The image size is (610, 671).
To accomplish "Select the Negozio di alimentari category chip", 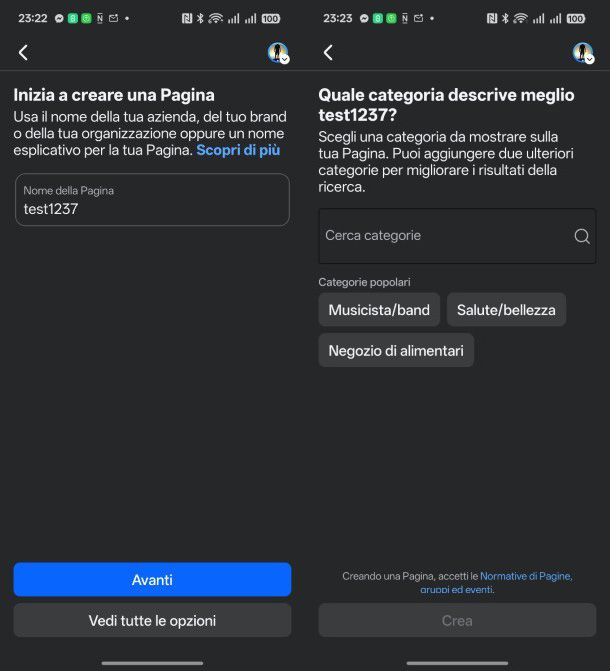I will coord(396,350).
